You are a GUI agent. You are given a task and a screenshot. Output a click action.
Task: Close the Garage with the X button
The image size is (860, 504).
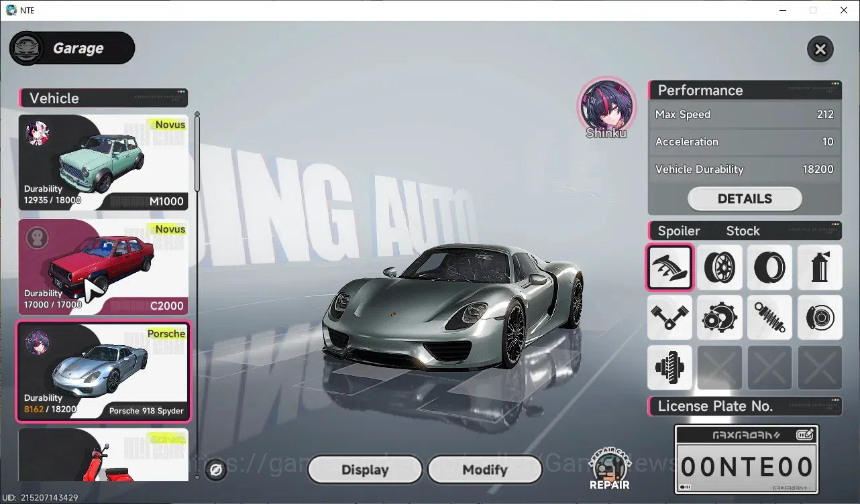point(820,49)
